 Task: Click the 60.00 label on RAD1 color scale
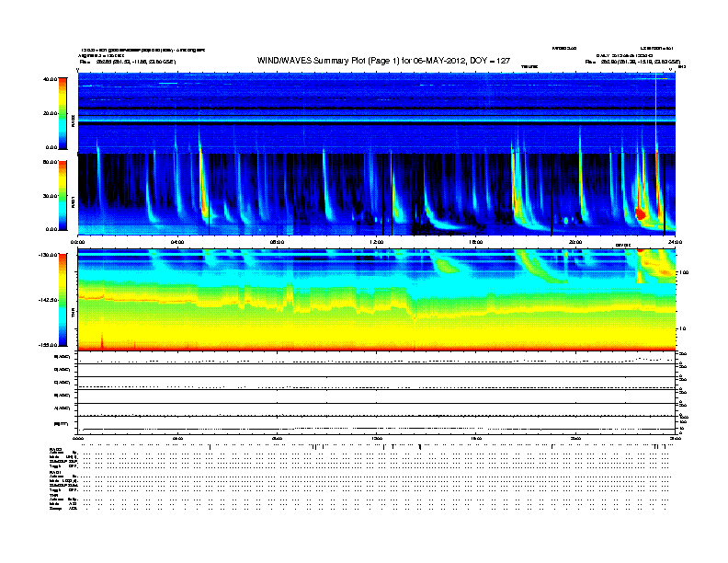pos(50,162)
